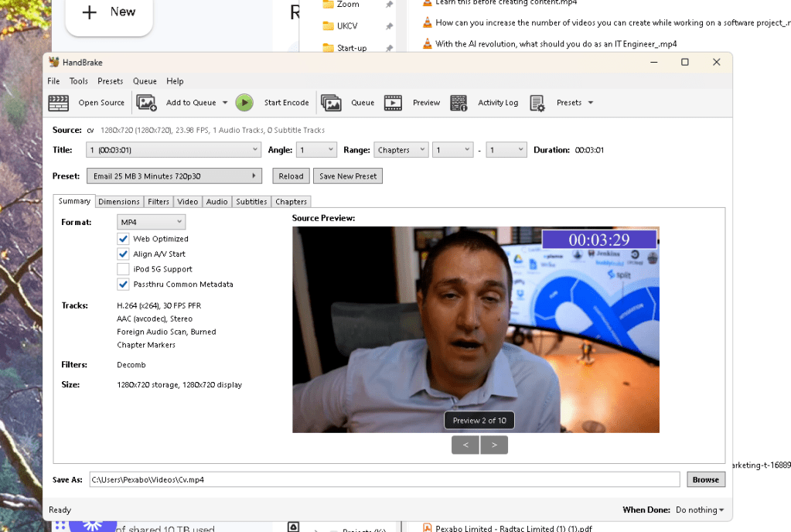Open the Format dropdown showing MP4
The width and height of the screenshot is (791, 532).
coord(152,222)
